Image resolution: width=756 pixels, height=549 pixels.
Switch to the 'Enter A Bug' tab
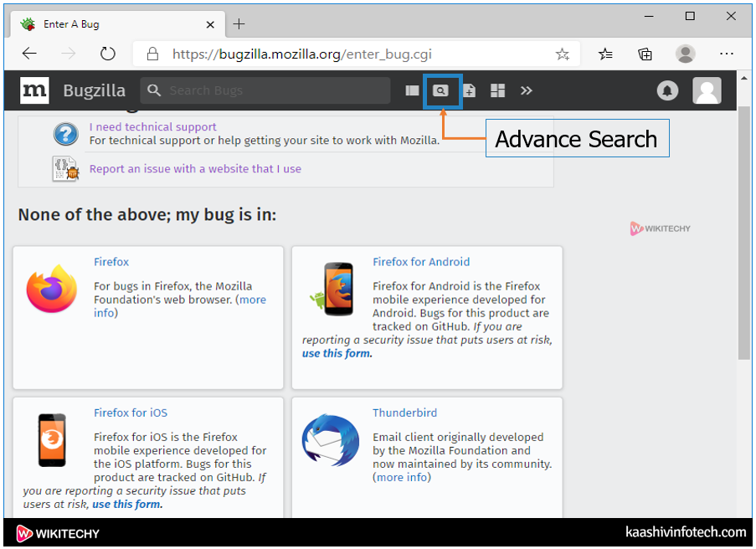[x=71, y=23]
